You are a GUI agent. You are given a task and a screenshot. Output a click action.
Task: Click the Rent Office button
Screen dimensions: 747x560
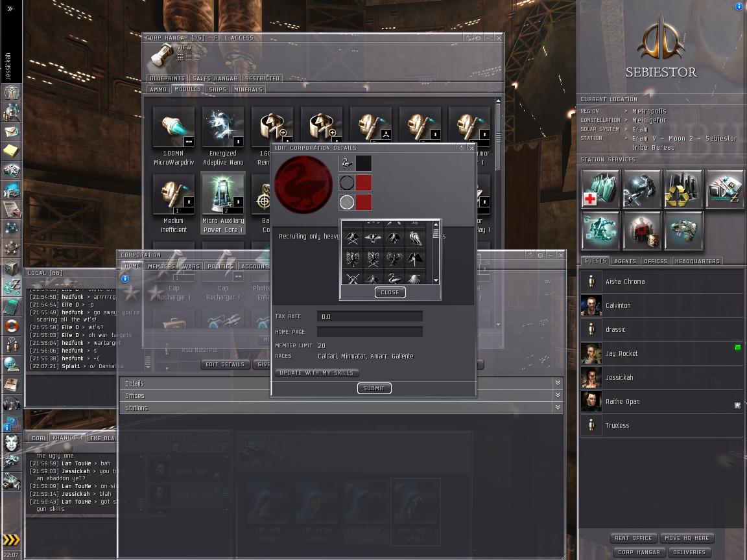(633, 538)
